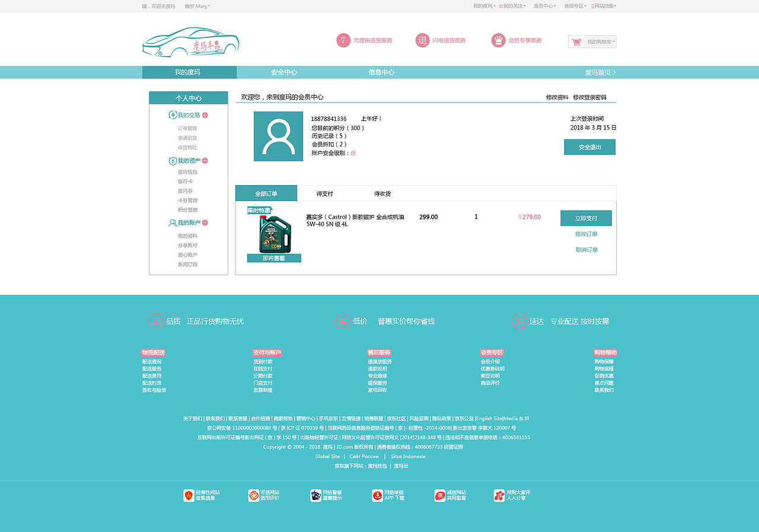Click the crown 会员专享服务 icon
The image size is (759, 532).
point(499,40)
